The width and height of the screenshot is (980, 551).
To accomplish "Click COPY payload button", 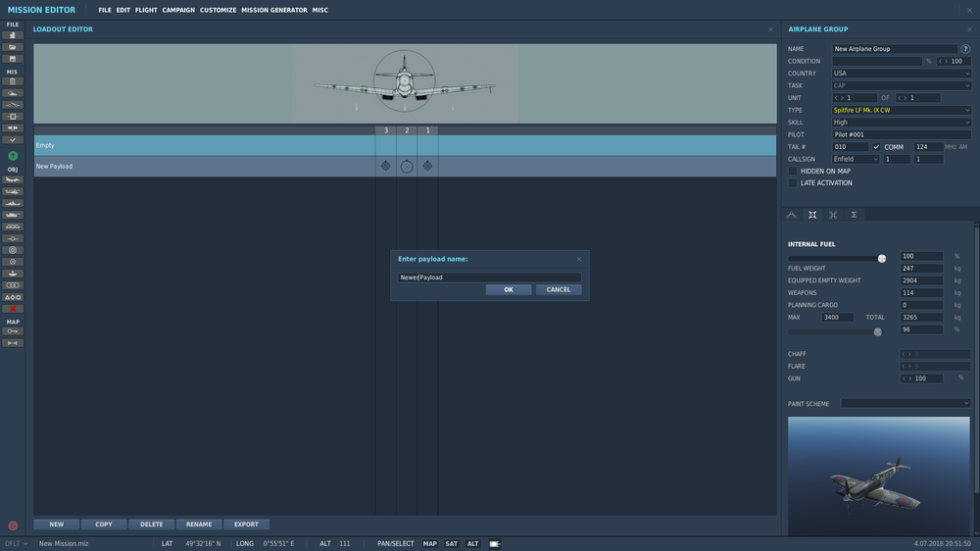I will tap(104, 525).
